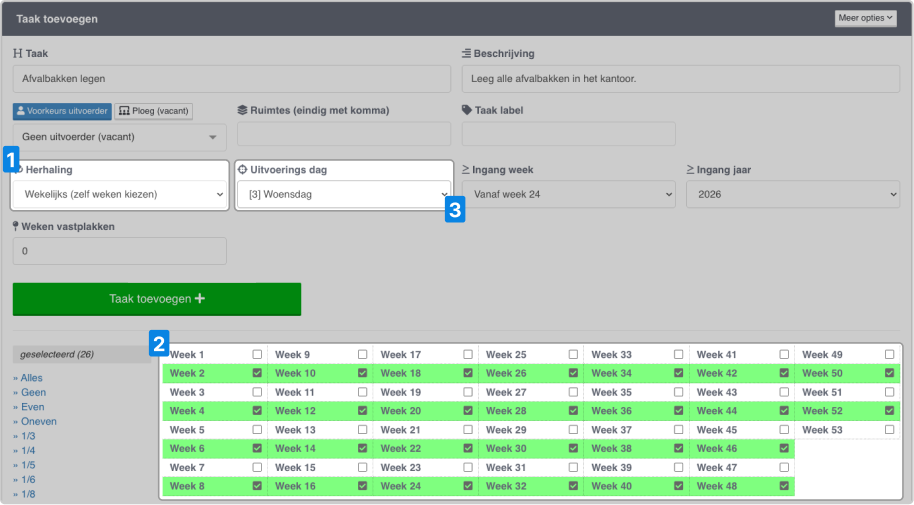Open the Ingang week dropdown
This screenshot has height=505, width=914.
(x=569, y=194)
